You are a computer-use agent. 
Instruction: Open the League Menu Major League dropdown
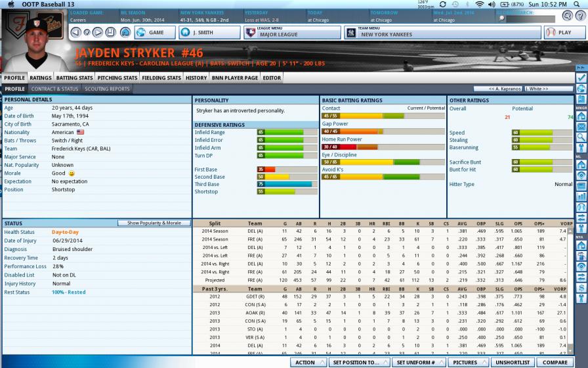point(292,33)
